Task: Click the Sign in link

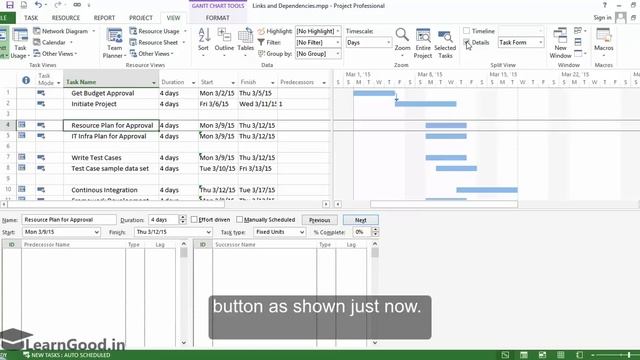Action: click(602, 18)
